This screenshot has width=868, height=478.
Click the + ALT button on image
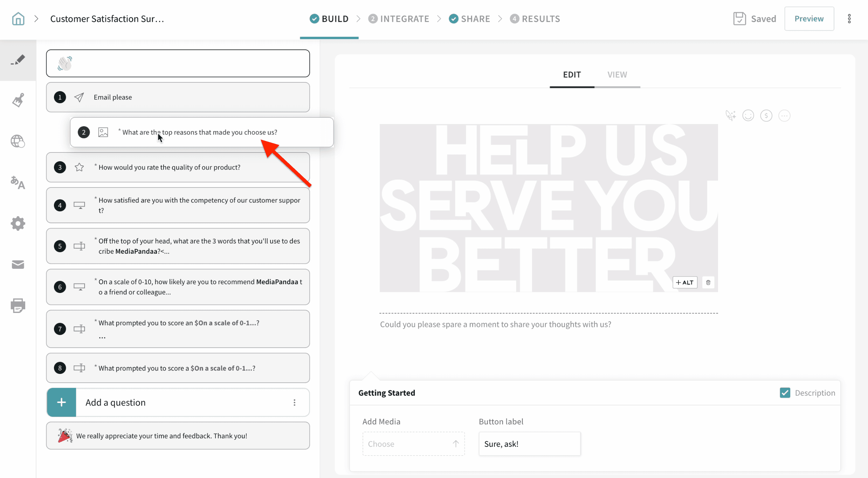click(684, 282)
